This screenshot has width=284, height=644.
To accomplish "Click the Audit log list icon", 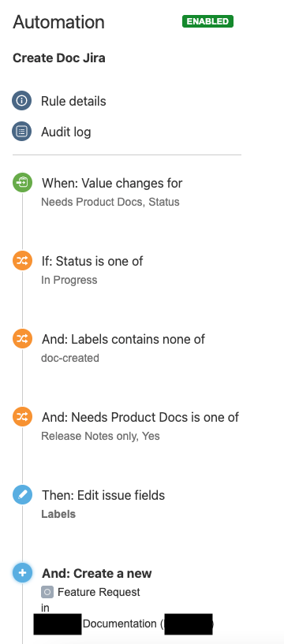I will [x=22, y=132].
